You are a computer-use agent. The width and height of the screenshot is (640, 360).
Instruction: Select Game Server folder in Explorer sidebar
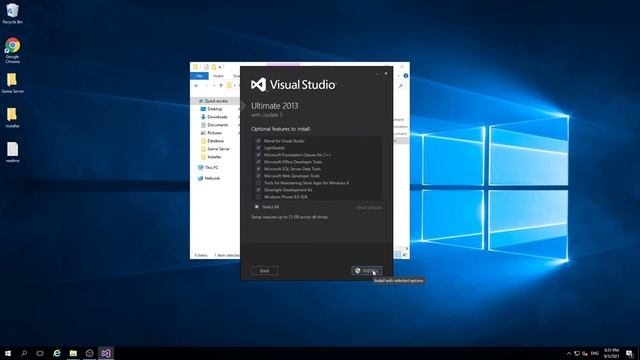coord(218,149)
